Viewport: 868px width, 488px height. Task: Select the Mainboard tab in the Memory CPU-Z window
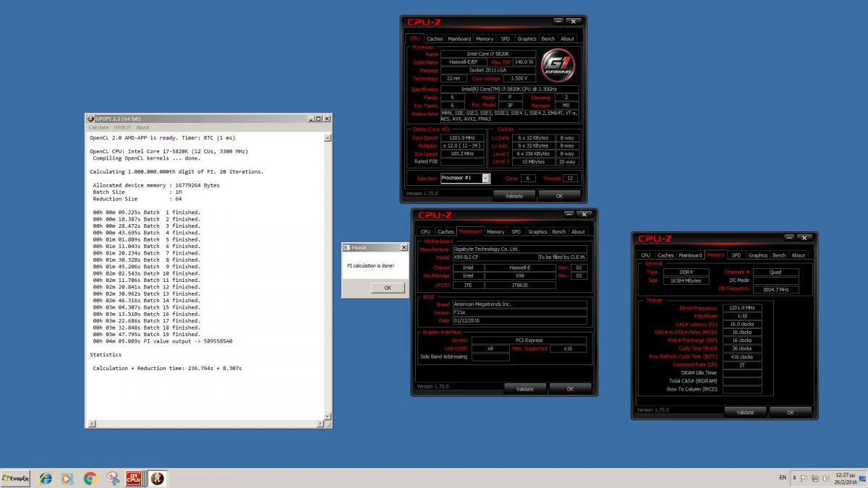tap(690, 255)
